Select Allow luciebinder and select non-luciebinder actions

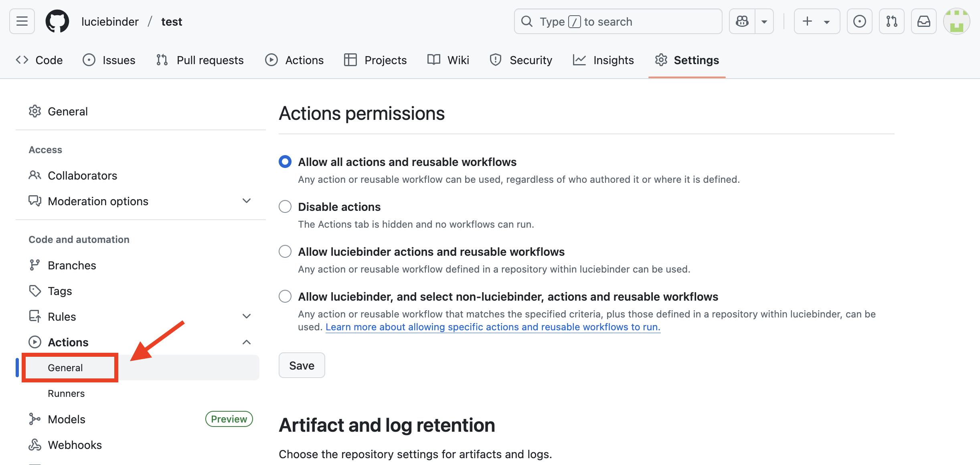tap(285, 296)
